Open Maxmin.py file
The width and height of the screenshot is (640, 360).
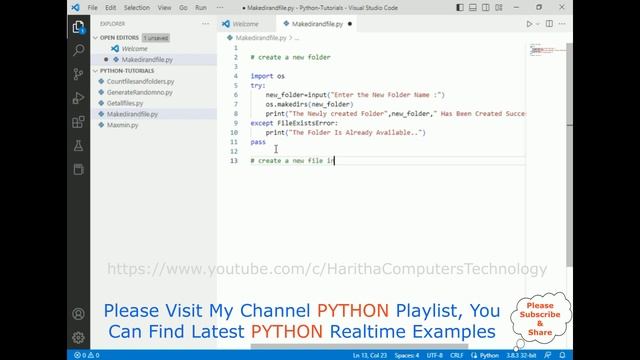(122, 125)
